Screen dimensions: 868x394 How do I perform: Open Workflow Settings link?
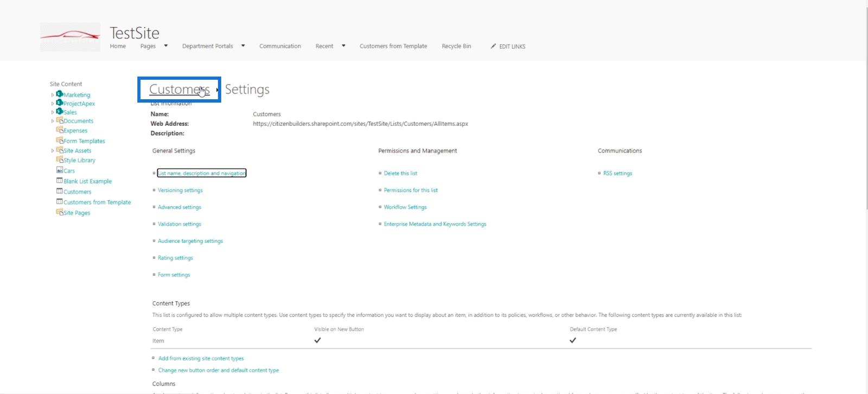[405, 207]
